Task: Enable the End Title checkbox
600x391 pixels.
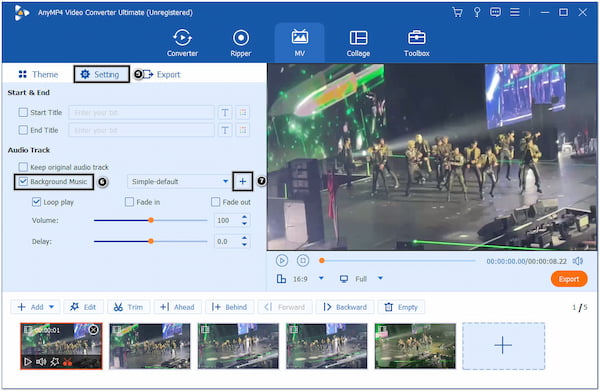Action: (23, 130)
